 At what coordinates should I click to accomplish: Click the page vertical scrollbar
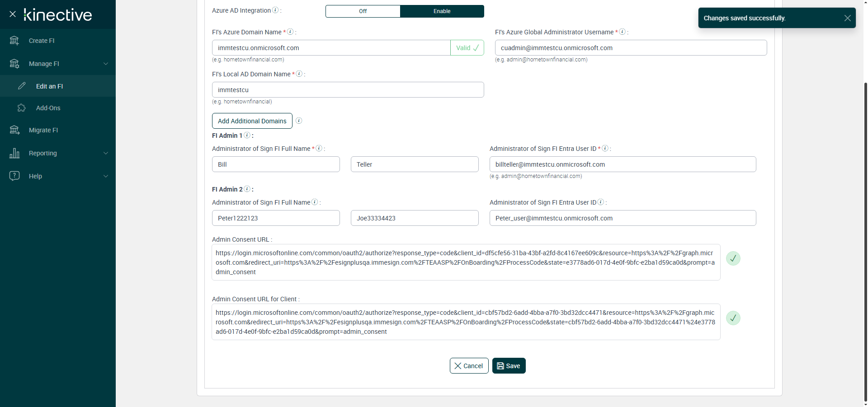coord(865,242)
